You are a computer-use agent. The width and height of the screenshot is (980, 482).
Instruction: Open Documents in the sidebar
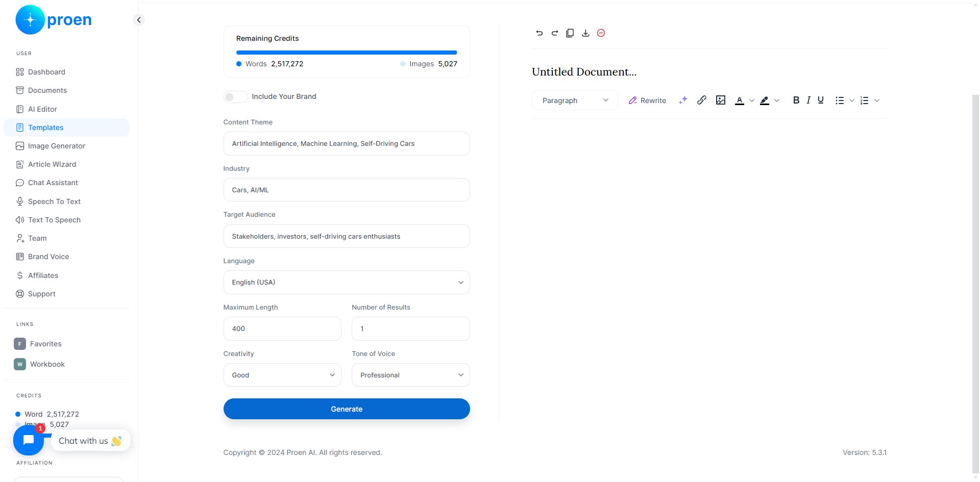tap(66, 90)
